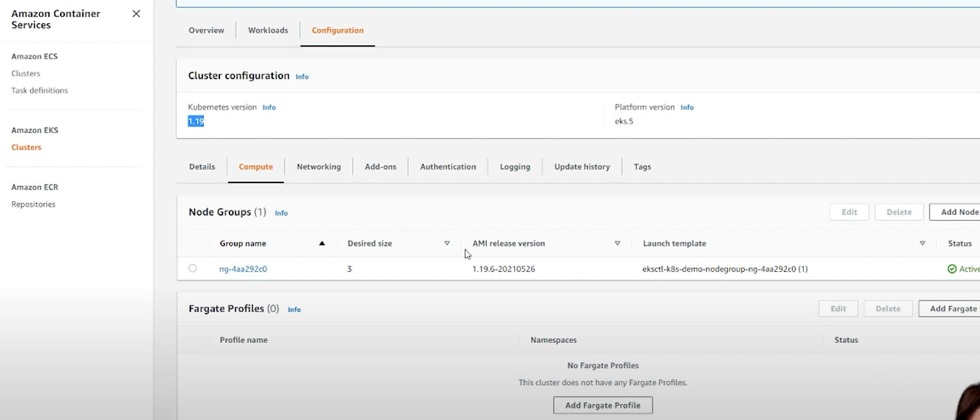
Task: Click Info link next to Node Groups
Action: [281, 213]
